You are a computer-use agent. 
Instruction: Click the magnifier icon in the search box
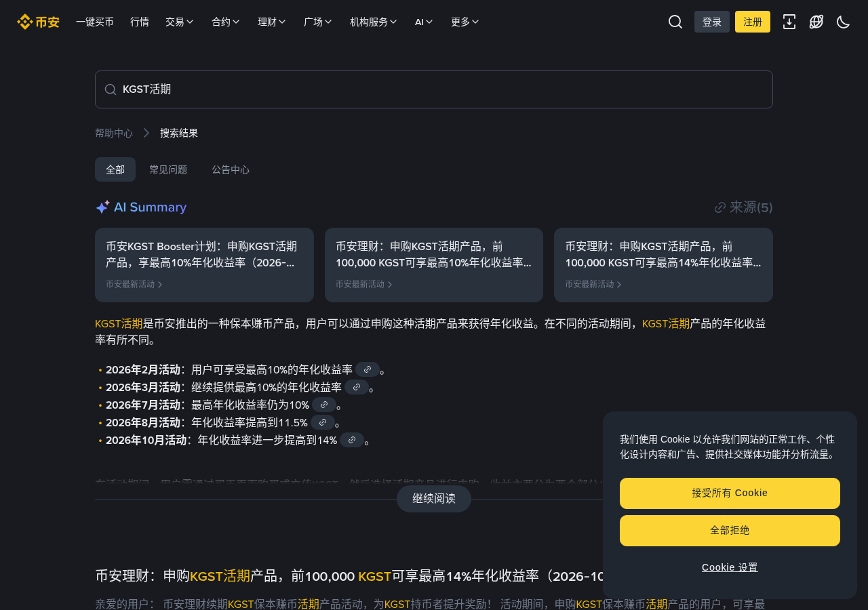(111, 89)
